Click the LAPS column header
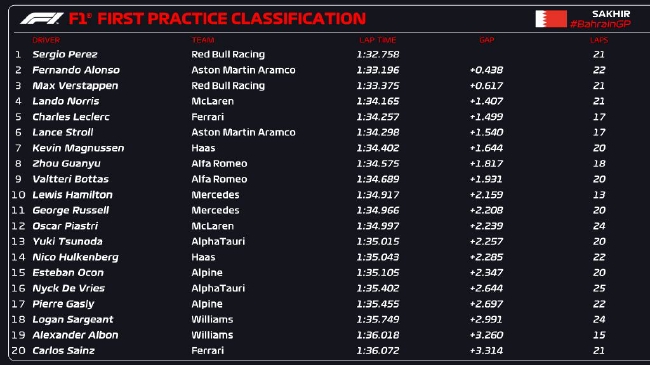 click(x=599, y=40)
